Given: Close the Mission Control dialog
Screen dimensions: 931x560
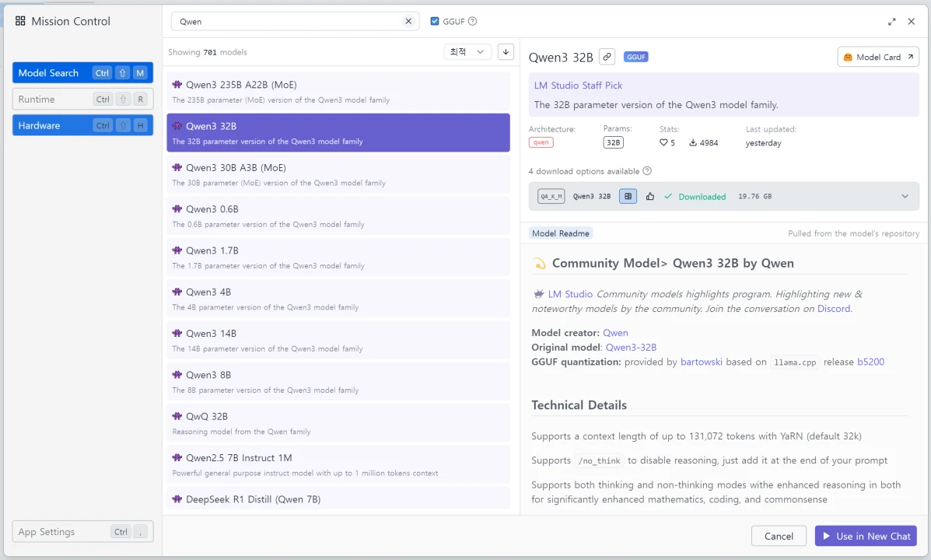Looking at the screenshot, I should point(912,21).
